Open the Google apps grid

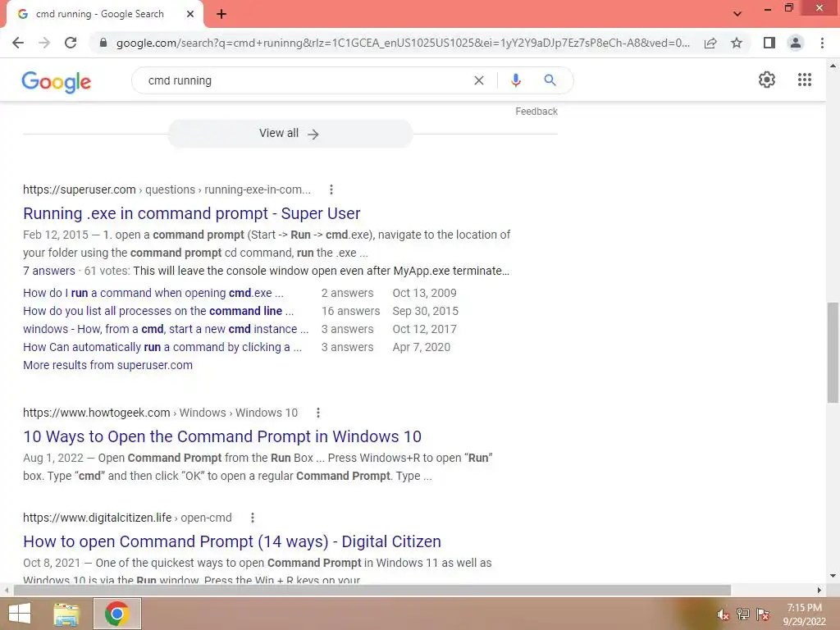[x=804, y=80]
